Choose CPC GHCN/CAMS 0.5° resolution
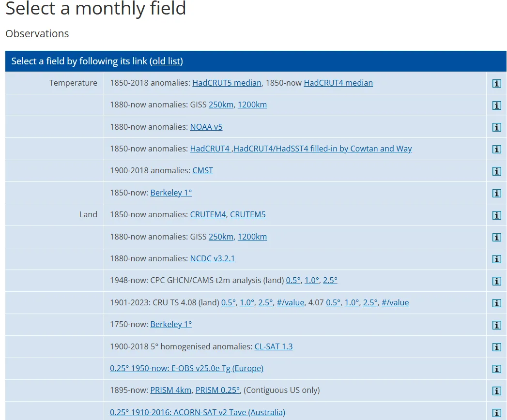The image size is (507, 420). pyautogui.click(x=293, y=281)
